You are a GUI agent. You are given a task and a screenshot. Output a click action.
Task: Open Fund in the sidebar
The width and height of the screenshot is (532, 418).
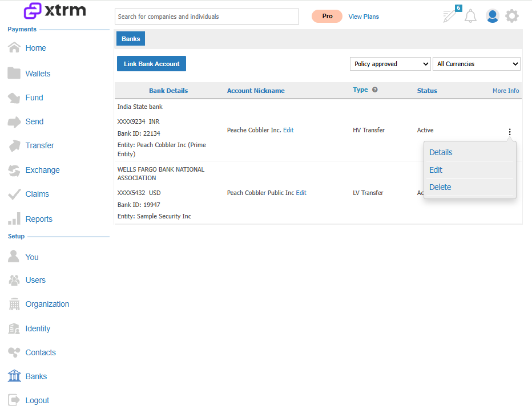(34, 98)
